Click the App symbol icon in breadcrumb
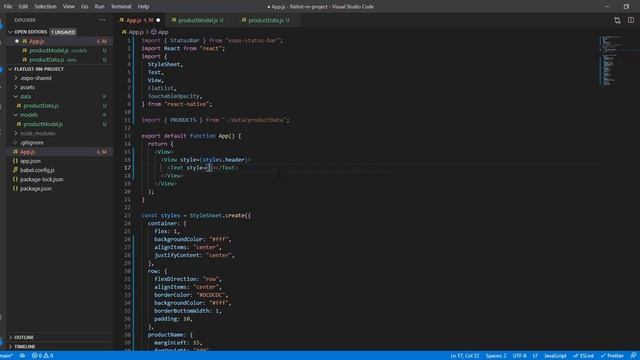 154,32
